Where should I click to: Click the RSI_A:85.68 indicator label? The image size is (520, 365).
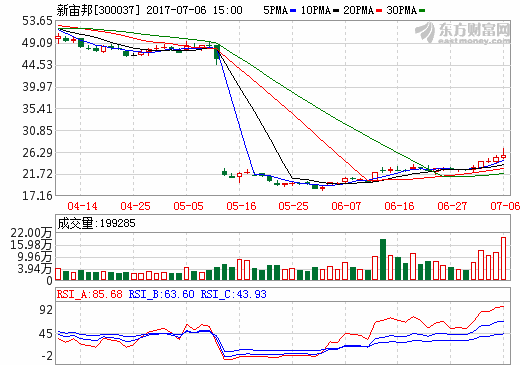[90, 294]
